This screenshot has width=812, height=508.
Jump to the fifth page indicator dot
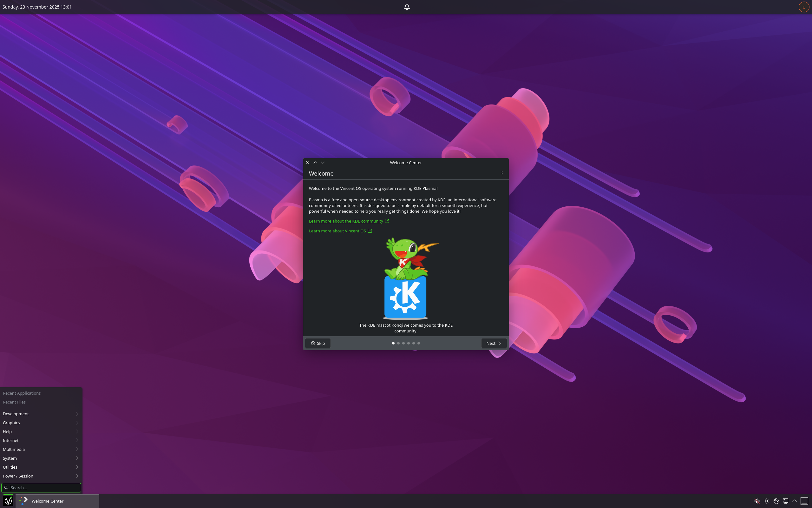point(413,343)
